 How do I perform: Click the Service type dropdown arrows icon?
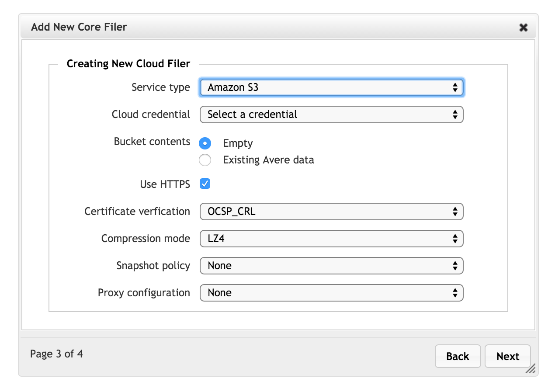coord(455,87)
